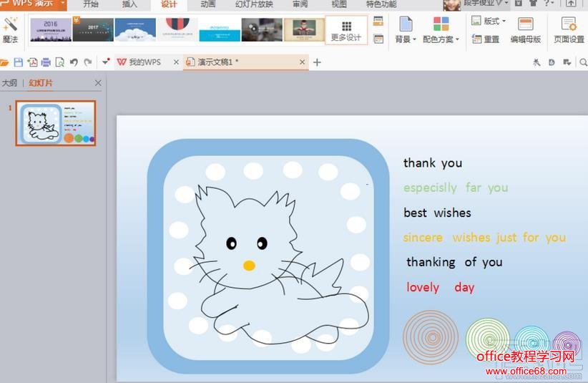Open the Layout (版式) dropdown

coord(488,21)
